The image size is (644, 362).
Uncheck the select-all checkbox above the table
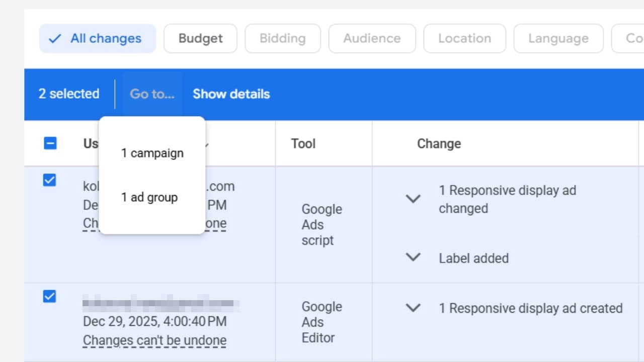tap(50, 143)
